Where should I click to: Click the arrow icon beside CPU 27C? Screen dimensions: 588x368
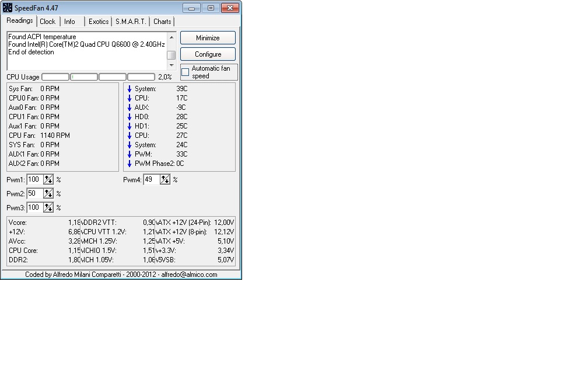coord(129,136)
